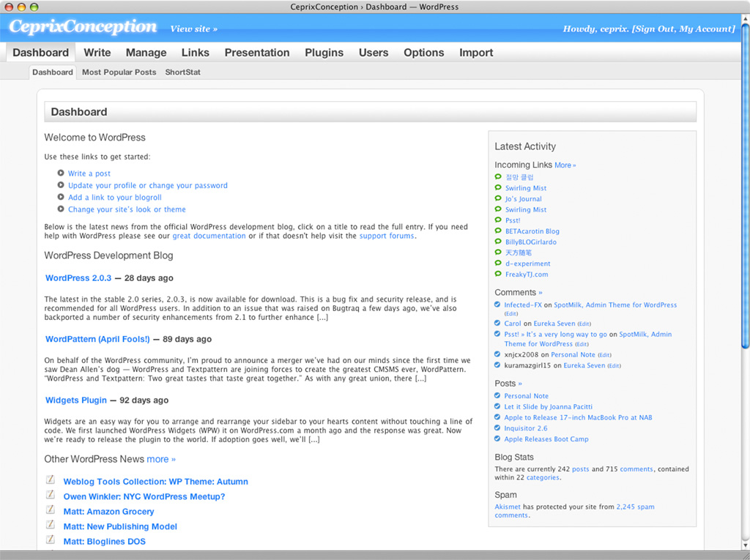Click More link beside Incoming Links

pyautogui.click(x=565, y=165)
